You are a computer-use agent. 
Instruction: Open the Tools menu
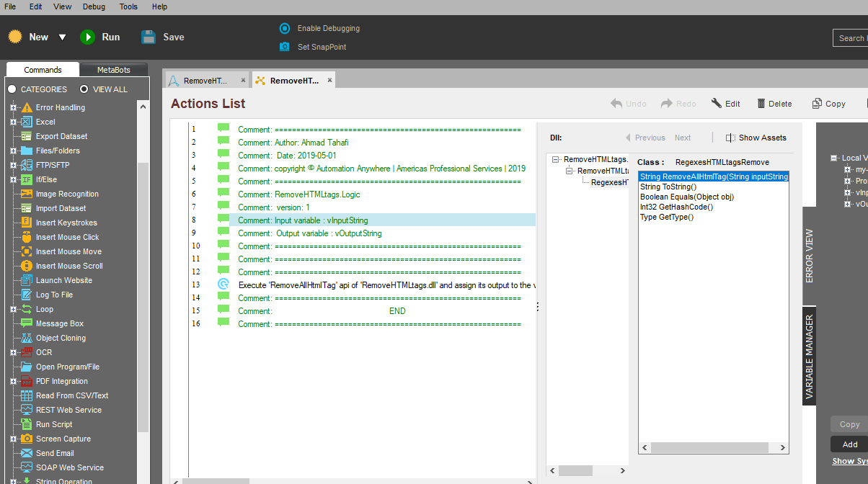tap(128, 6)
